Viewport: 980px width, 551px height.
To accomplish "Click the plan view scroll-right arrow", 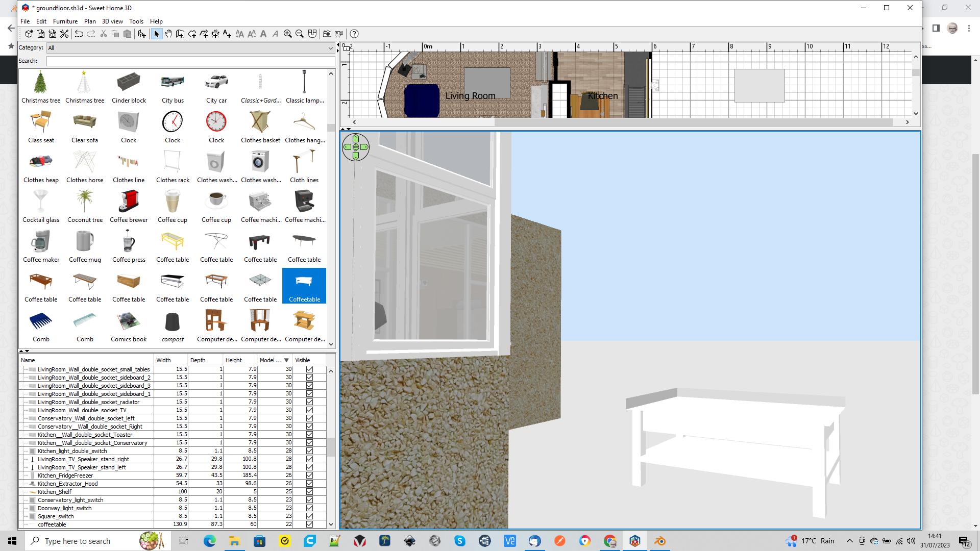I will [907, 122].
